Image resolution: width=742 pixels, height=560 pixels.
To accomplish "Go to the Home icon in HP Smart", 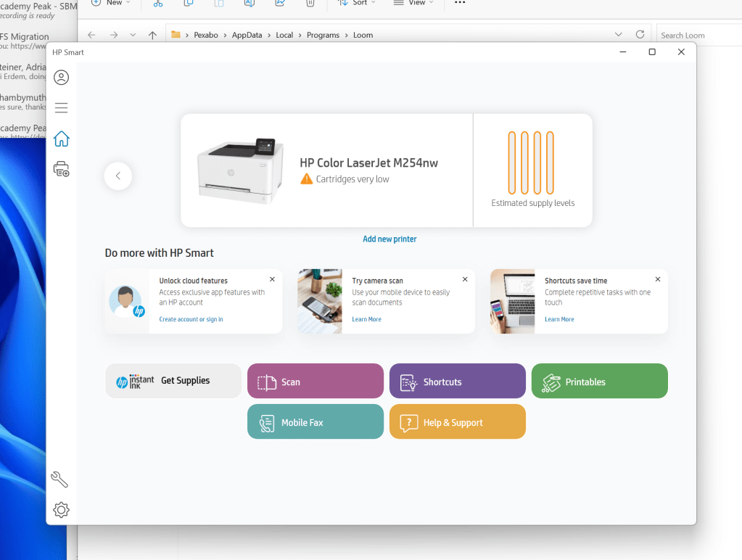I will [61, 139].
